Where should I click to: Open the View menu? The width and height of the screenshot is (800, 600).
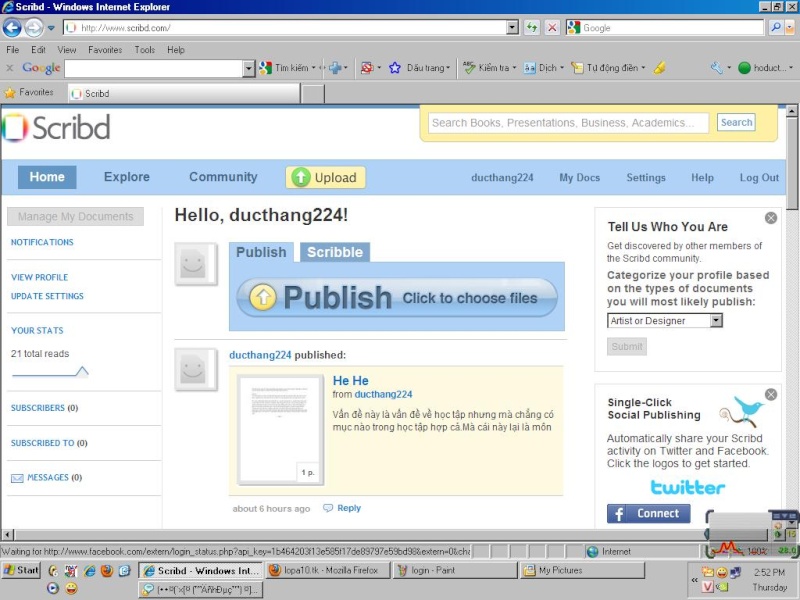tap(67, 49)
